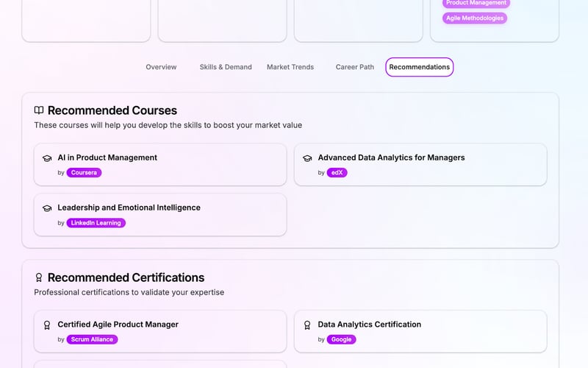The width and height of the screenshot is (588, 368).
Task: Click award icon for Certified Agile Product Manager
Action: [x=47, y=325]
